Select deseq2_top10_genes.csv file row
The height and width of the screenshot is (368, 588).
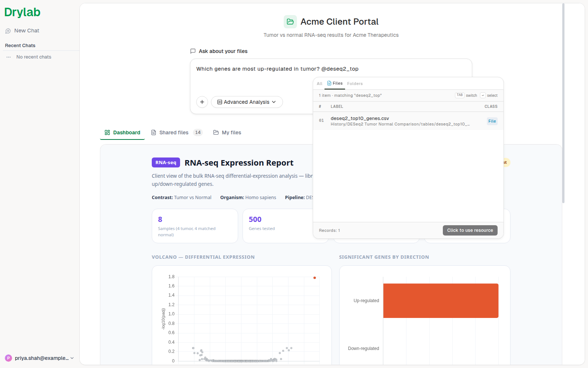408,121
